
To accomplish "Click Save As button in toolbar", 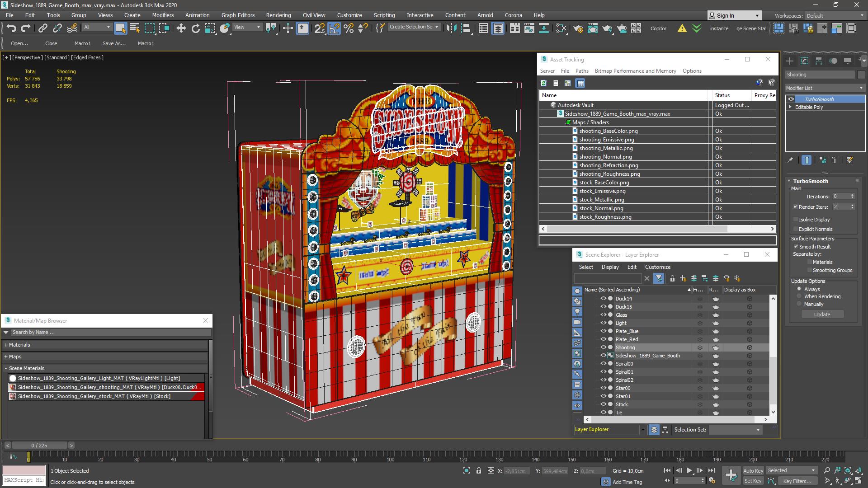I will tap(114, 43).
